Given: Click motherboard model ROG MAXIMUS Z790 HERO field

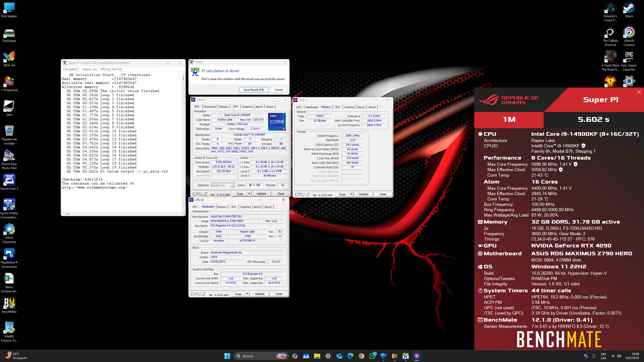Looking at the screenshot, I should 234,221.
